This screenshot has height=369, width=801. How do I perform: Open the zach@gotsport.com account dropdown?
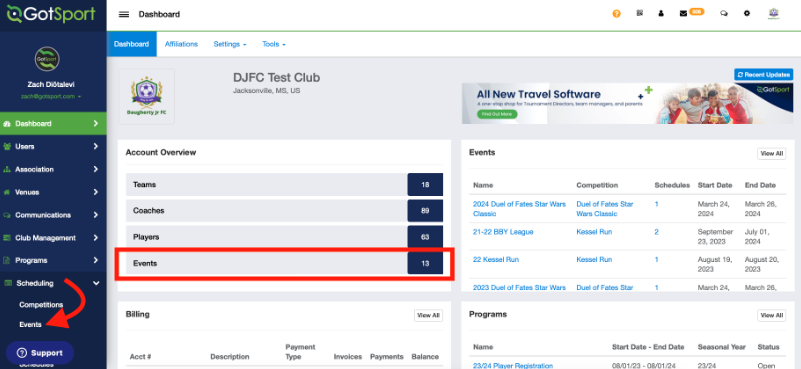click(51, 96)
